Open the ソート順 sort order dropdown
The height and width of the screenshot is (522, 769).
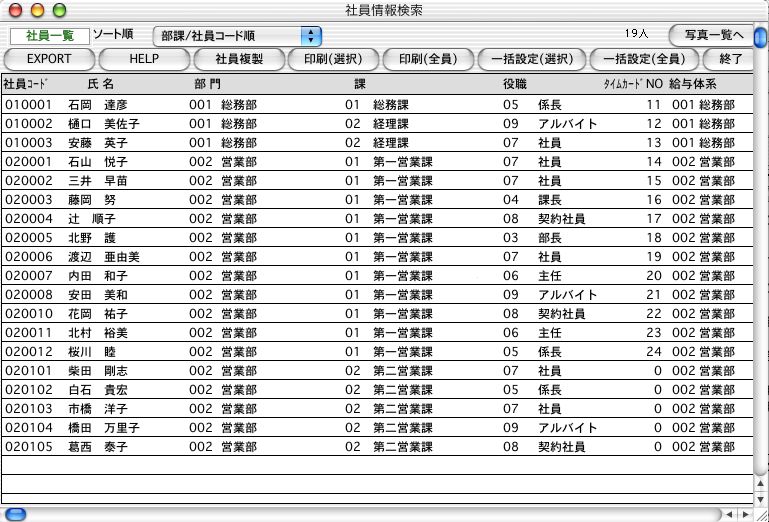237,36
